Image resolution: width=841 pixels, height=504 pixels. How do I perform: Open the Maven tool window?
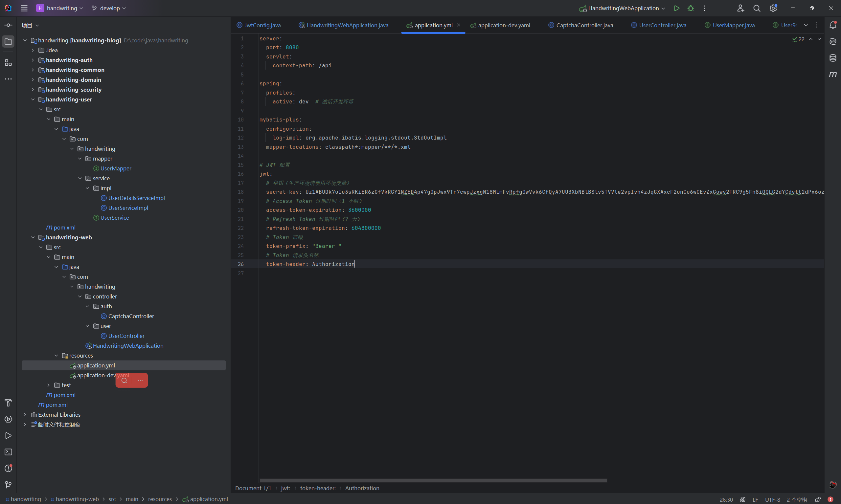(832, 75)
